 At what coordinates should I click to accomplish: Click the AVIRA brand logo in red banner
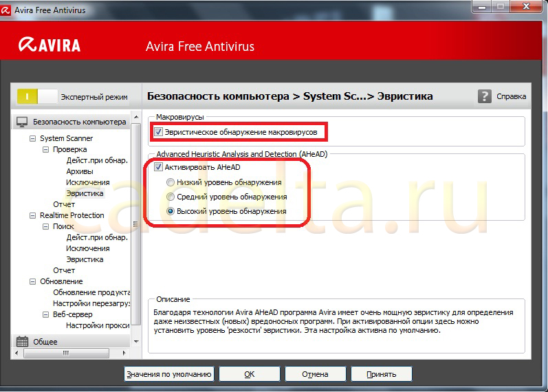[x=50, y=45]
